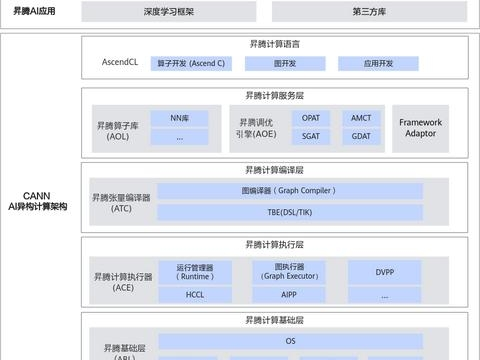Click the OS bar
The height and width of the screenshot is (360, 480).
click(x=290, y=341)
